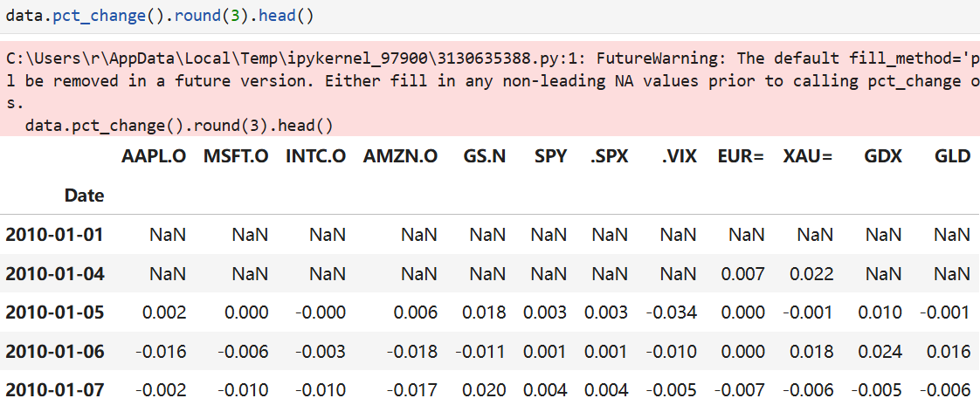Select the GS.N column header
This screenshot has height=412, width=980.
(x=485, y=157)
